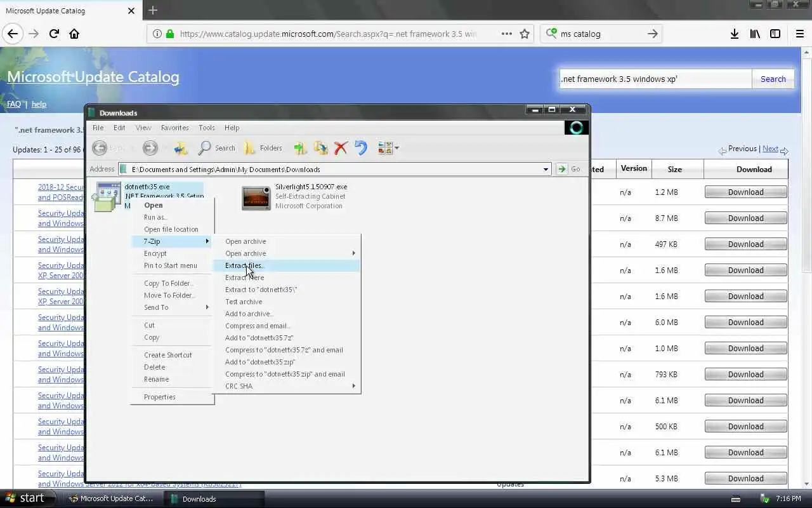The image size is (812, 508).
Task: Open the Edit menu in Explorer
Action: pos(119,128)
